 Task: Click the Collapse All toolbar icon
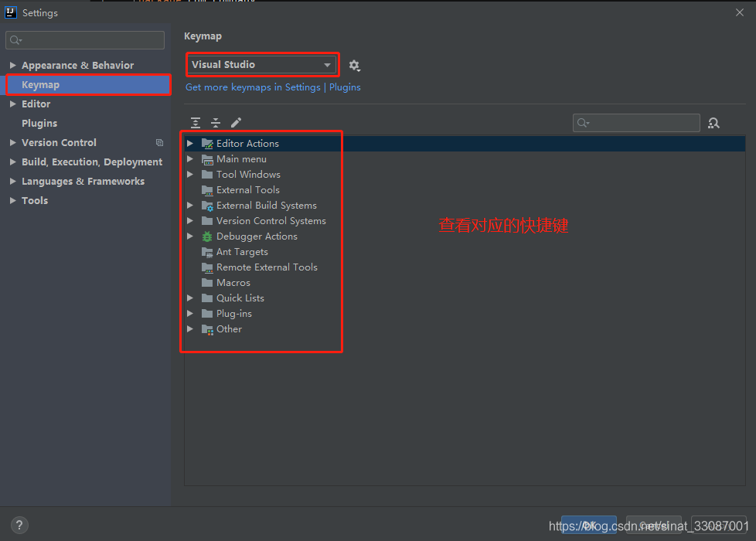pos(216,122)
